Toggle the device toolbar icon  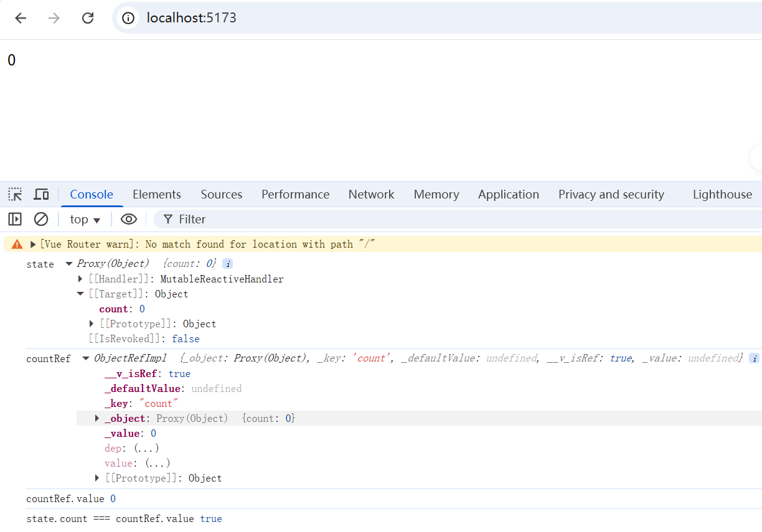[x=41, y=194]
